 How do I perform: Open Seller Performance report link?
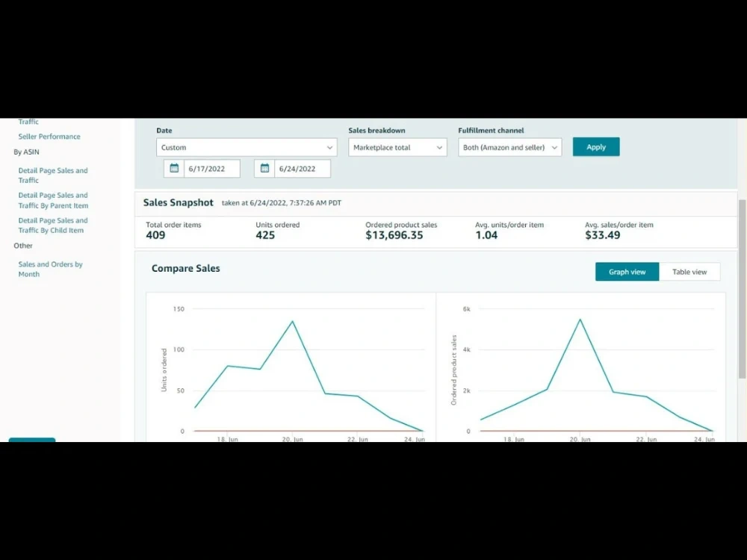(49, 136)
